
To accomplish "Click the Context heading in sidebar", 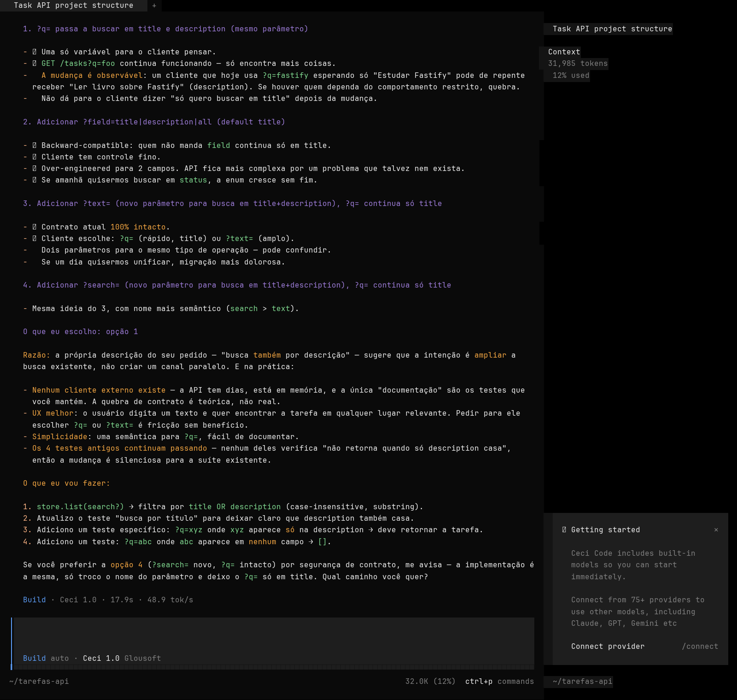I will [564, 52].
